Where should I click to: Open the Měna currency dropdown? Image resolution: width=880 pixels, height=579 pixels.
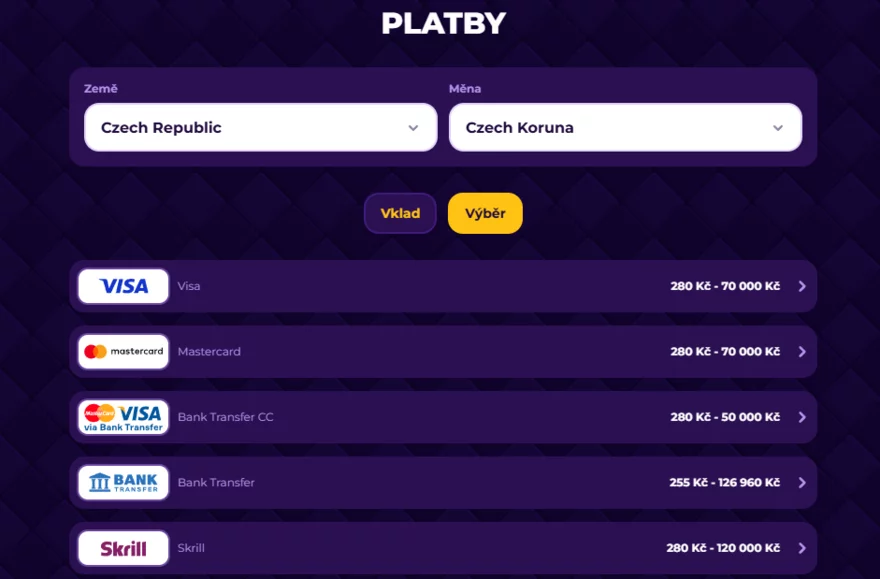tap(625, 127)
